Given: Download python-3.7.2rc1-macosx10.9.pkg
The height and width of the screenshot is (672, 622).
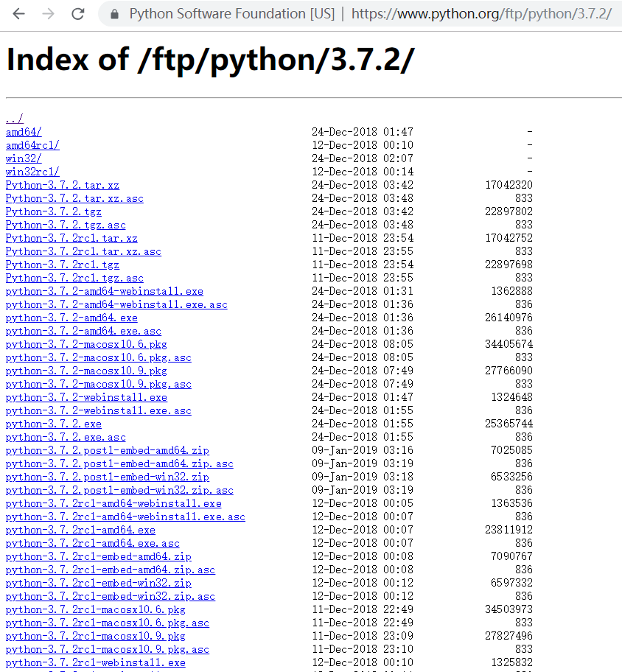Looking at the screenshot, I should (x=96, y=637).
